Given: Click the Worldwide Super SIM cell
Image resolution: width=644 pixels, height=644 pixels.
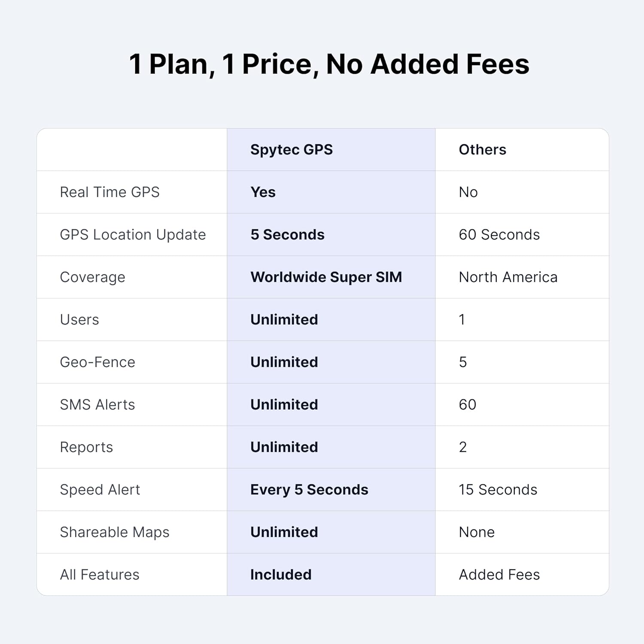Looking at the screenshot, I should click(x=326, y=277).
